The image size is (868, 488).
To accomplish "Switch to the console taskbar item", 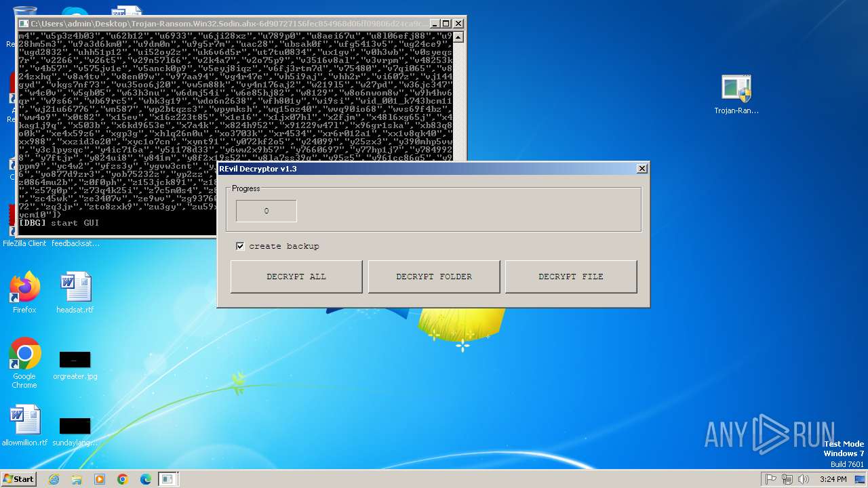I will coord(167,479).
